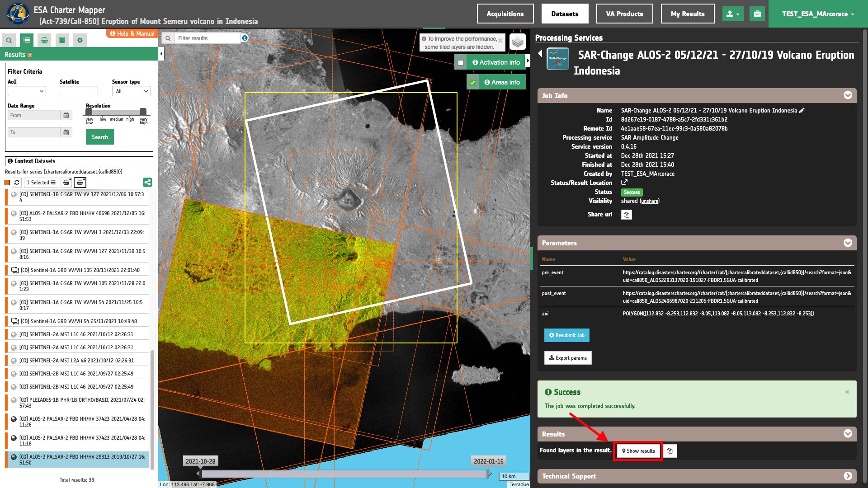Toggle visibility of PLEIADES-1B PHR-1B layer
This screenshot has width=868, height=488.
click(14, 400)
